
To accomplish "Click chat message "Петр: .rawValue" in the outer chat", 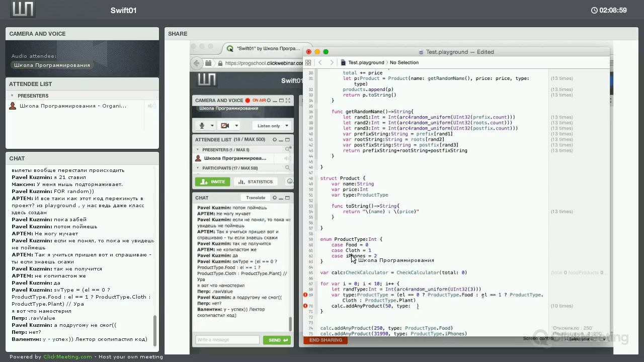I will (33, 318).
